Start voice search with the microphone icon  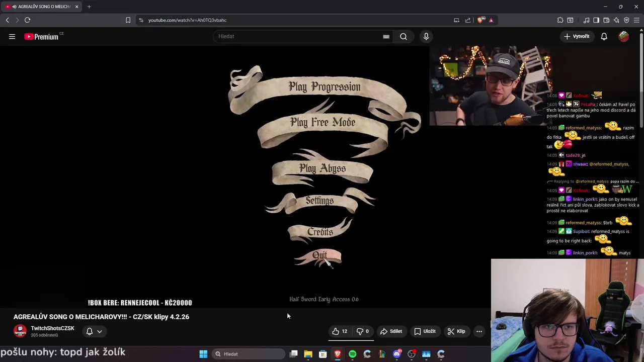click(426, 36)
